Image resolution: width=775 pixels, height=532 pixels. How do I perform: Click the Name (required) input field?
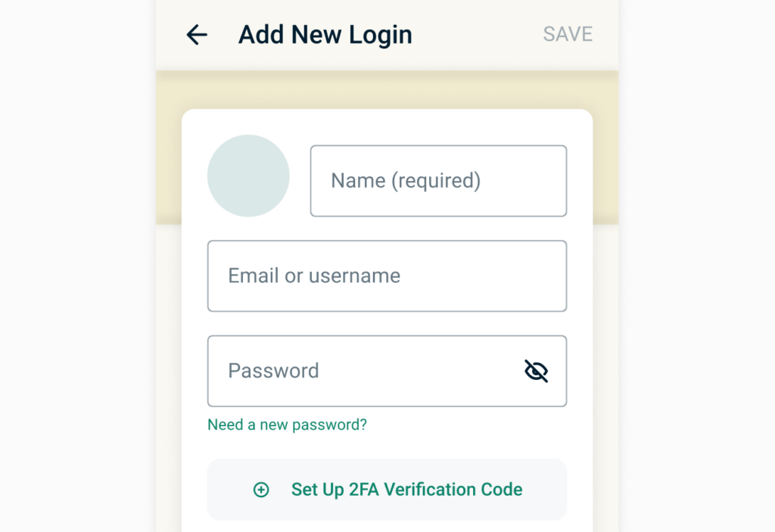438,181
